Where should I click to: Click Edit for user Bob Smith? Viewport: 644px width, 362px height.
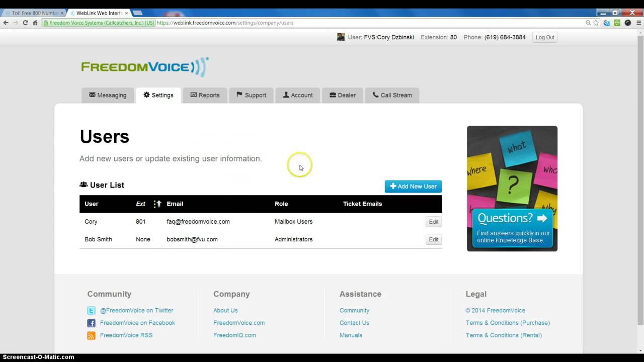[434, 239]
